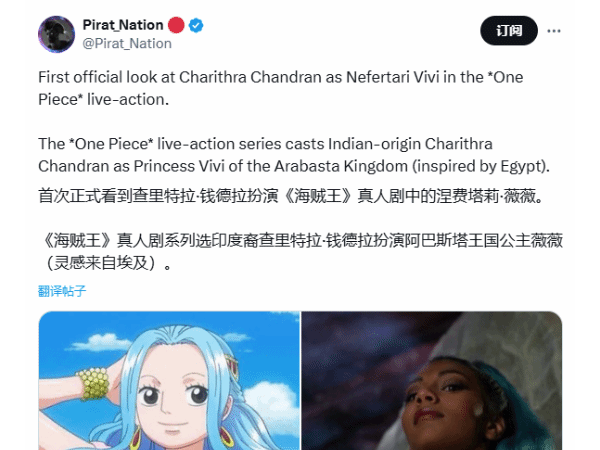Click the Chinese line starting 首次正式看到
The height and width of the screenshot is (450, 600).
point(290,196)
